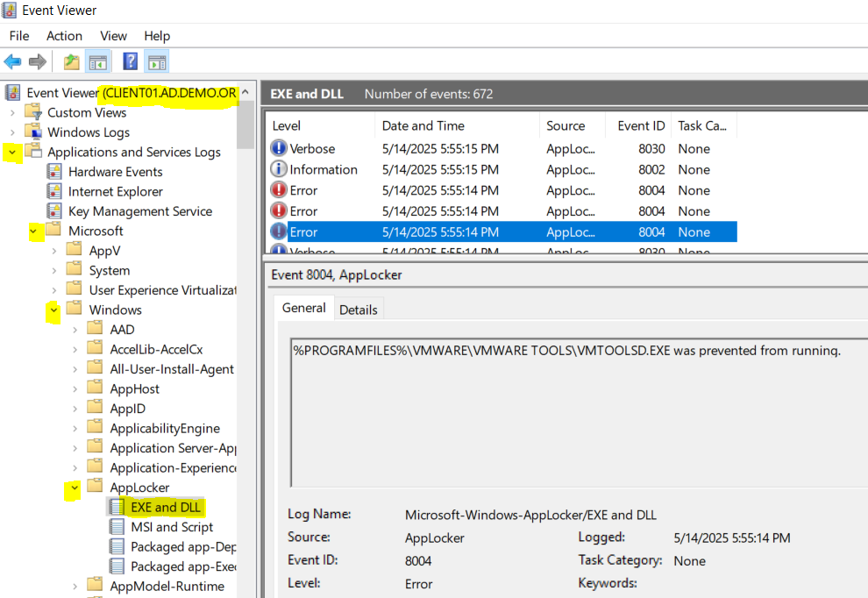Expand the AAD node

[75, 330]
